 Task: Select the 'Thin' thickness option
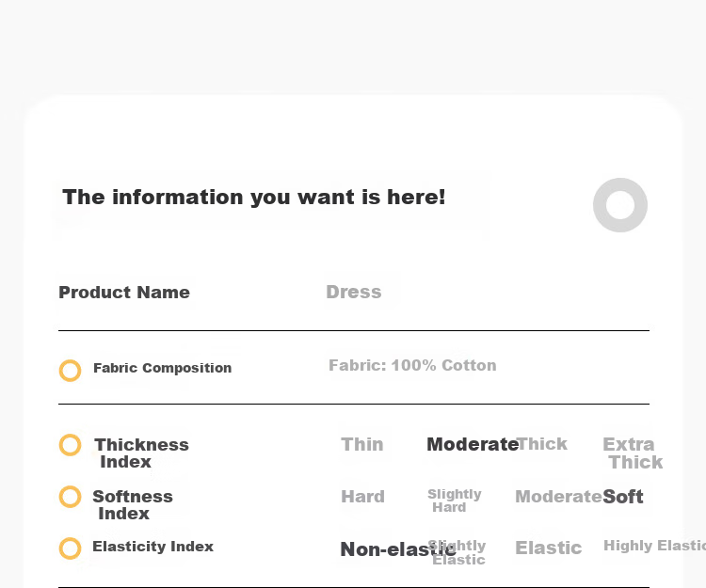click(x=362, y=444)
